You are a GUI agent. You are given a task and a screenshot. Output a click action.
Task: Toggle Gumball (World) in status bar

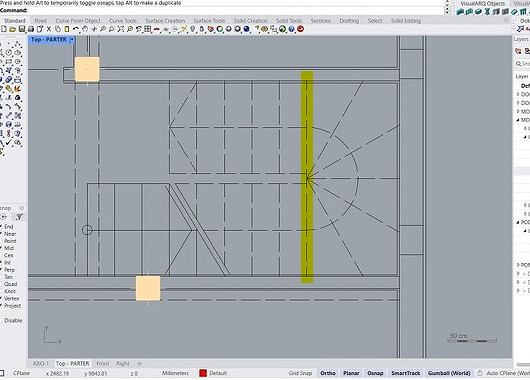point(449,373)
